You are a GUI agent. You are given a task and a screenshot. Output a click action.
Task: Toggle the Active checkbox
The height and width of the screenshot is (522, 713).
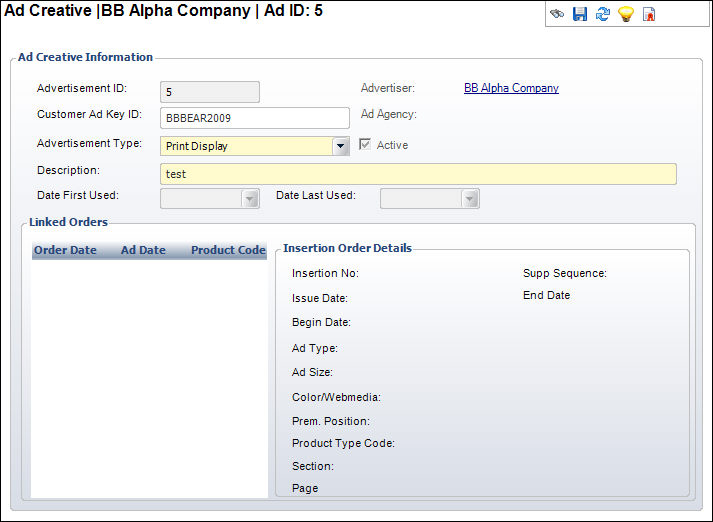pyautogui.click(x=365, y=145)
